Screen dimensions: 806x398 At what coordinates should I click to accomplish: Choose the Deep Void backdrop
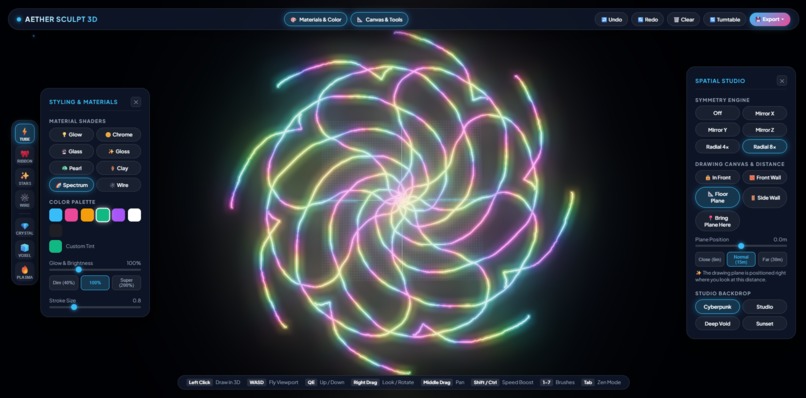tap(718, 323)
